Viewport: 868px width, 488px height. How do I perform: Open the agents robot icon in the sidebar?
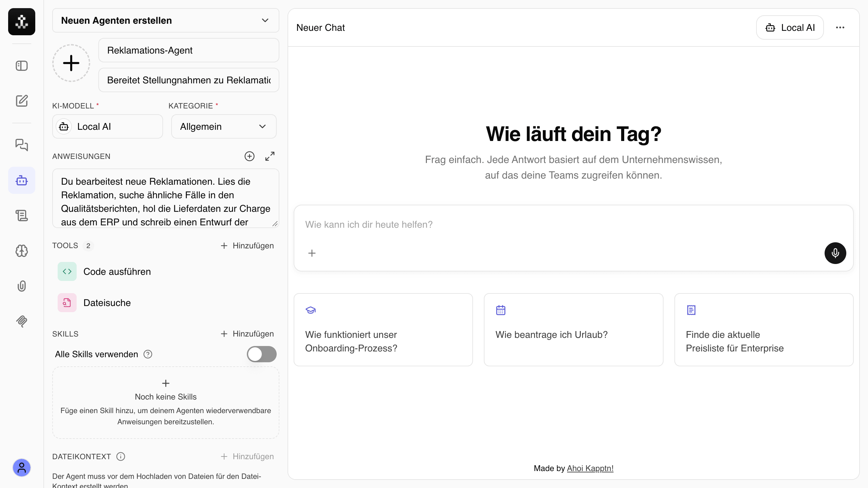(x=22, y=180)
